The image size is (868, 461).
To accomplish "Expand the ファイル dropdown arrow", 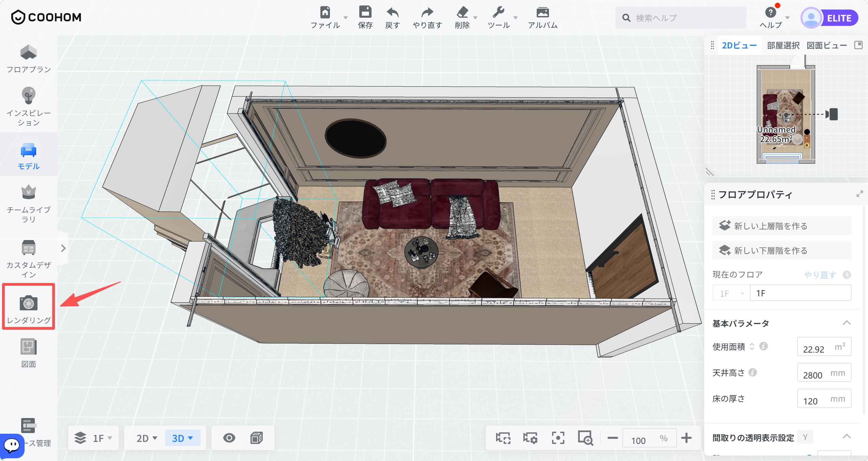I will coord(345,18).
